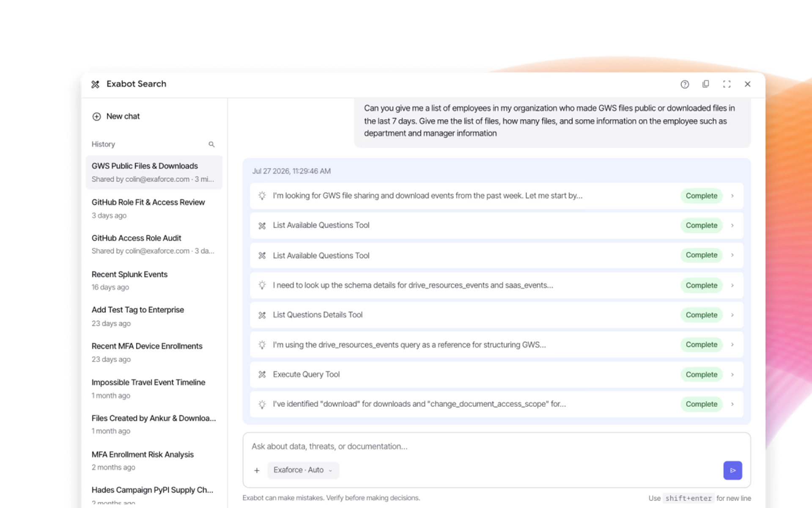Expand chevron for 'I'm looking for GWS file sharing' step
812x508 pixels.
[x=732, y=196]
